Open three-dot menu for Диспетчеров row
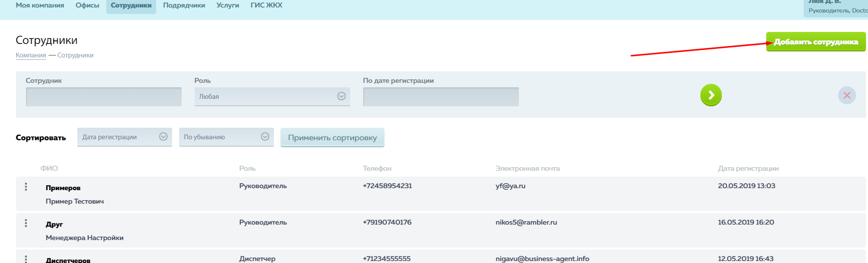 pos(26,259)
